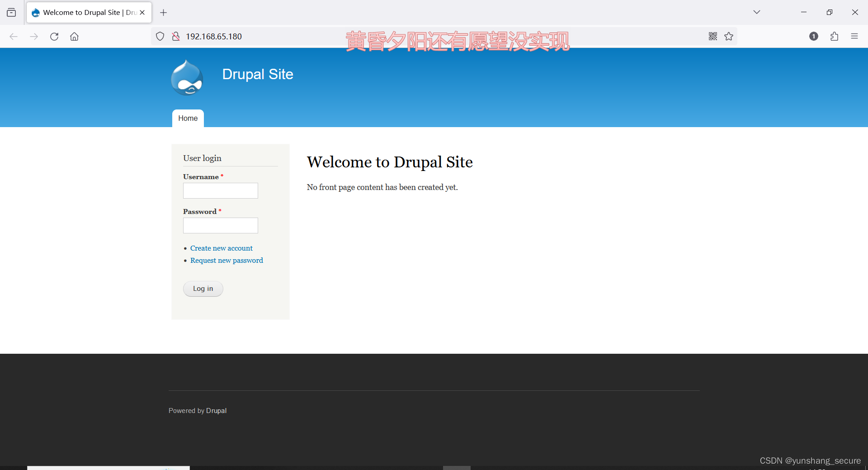
Task: Generate a QR code for this page
Action: (x=713, y=37)
